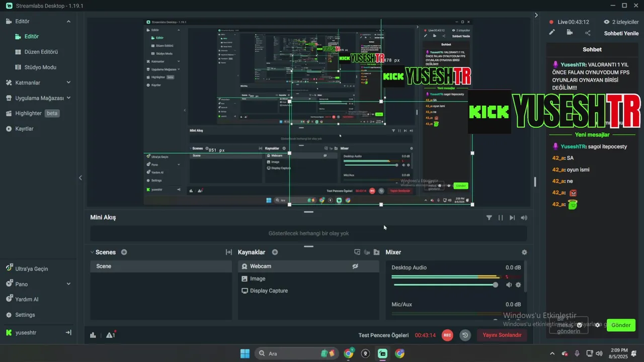644x362 pixels.
Task: Expand the Pano menu
Action: (x=68, y=284)
